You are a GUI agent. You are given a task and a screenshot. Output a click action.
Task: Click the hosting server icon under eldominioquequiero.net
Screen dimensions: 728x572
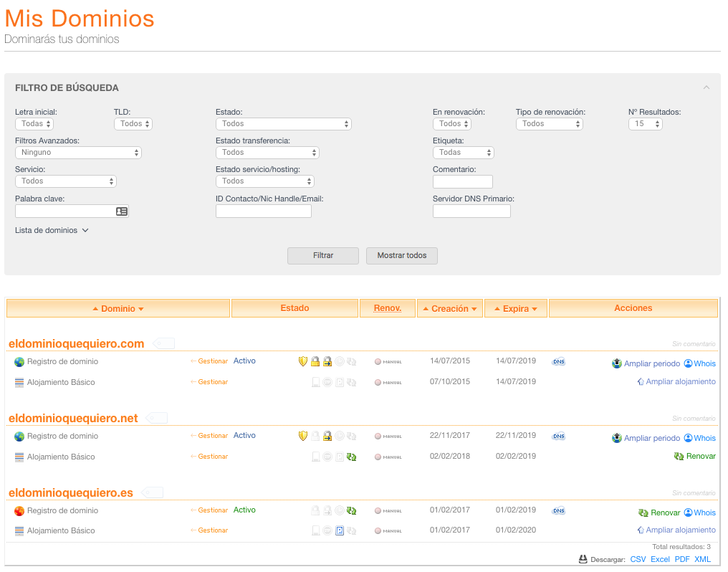[19, 457]
